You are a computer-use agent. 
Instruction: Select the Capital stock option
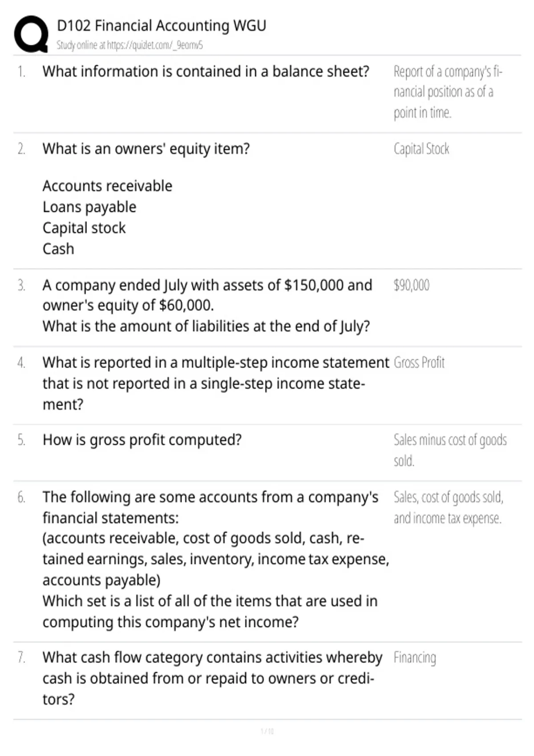point(84,228)
